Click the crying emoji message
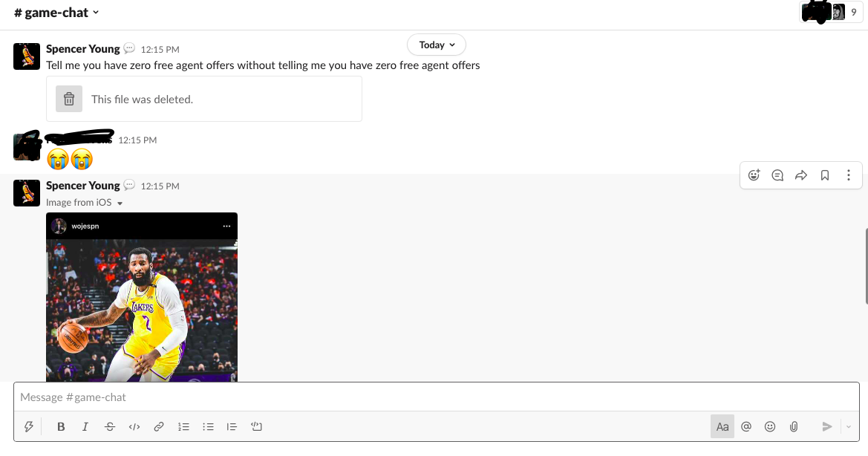This screenshot has width=868, height=456. [70, 160]
